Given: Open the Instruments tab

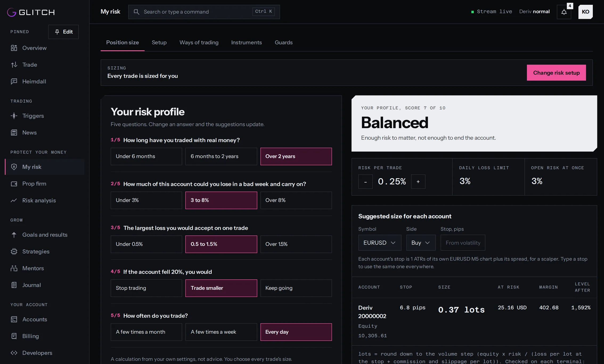Looking at the screenshot, I should tap(246, 43).
